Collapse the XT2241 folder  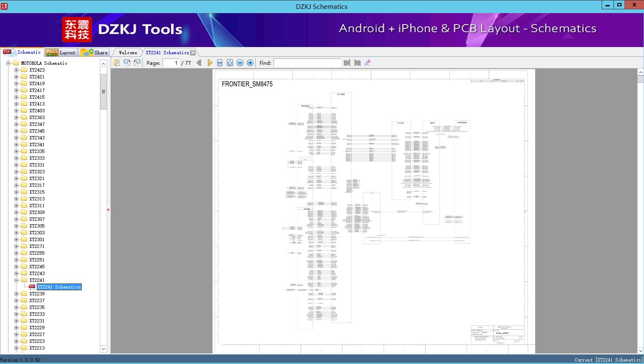(17, 280)
